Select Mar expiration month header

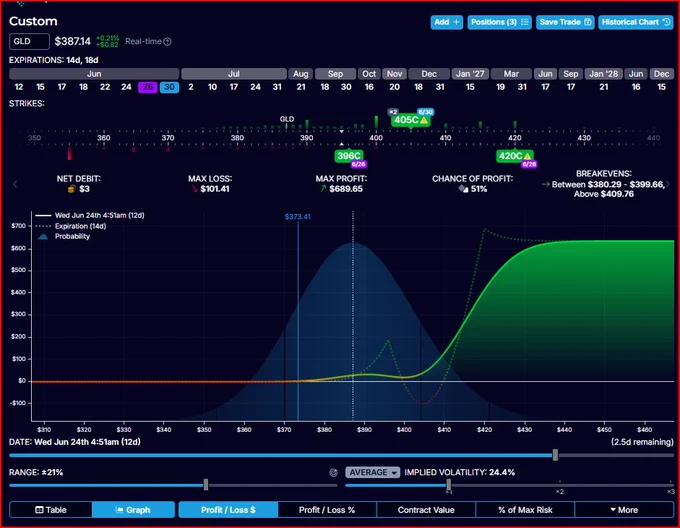(x=511, y=74)
